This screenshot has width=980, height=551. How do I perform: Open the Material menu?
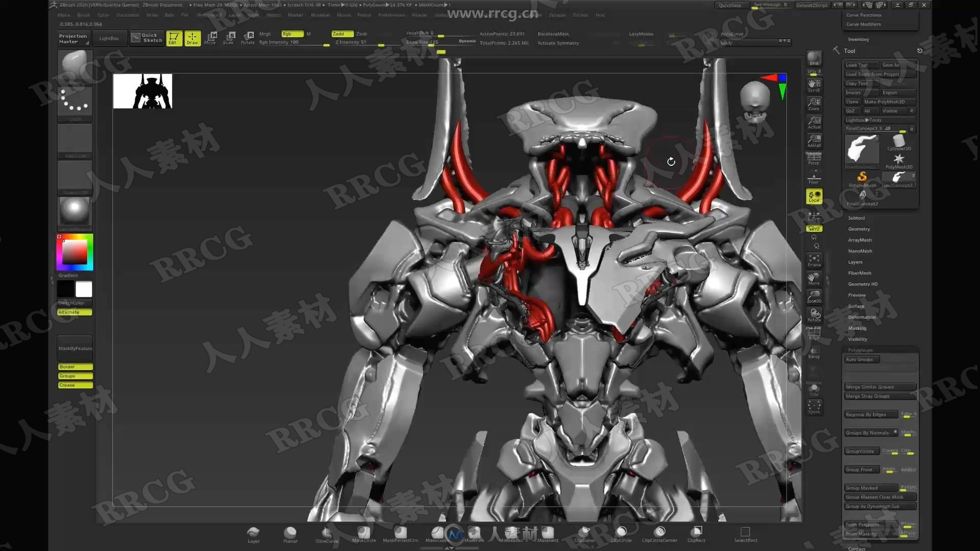(x=320, y=15)
